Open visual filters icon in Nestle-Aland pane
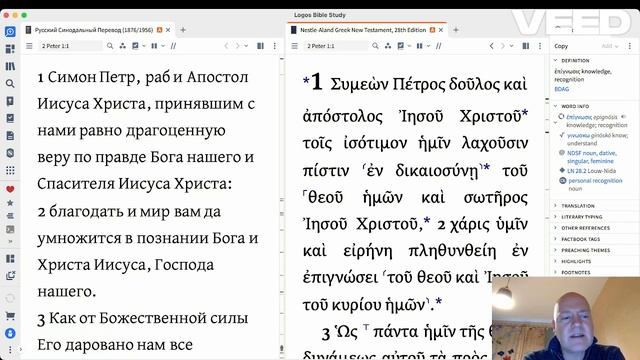The width and height of the screenshot is (640, 360). coord(400,46)
